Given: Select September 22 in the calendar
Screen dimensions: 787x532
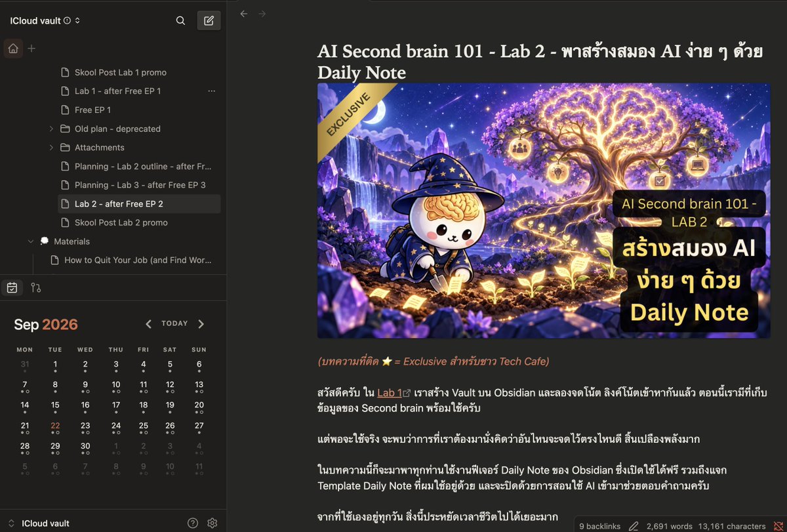Looking at the screenshot, I should tap(55, 427).
